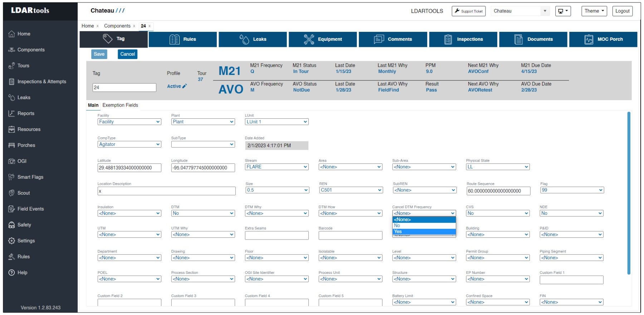This screenshot has width=644, height=315.
Task: Open the Scout shield icon
Action: pos(11,193)
